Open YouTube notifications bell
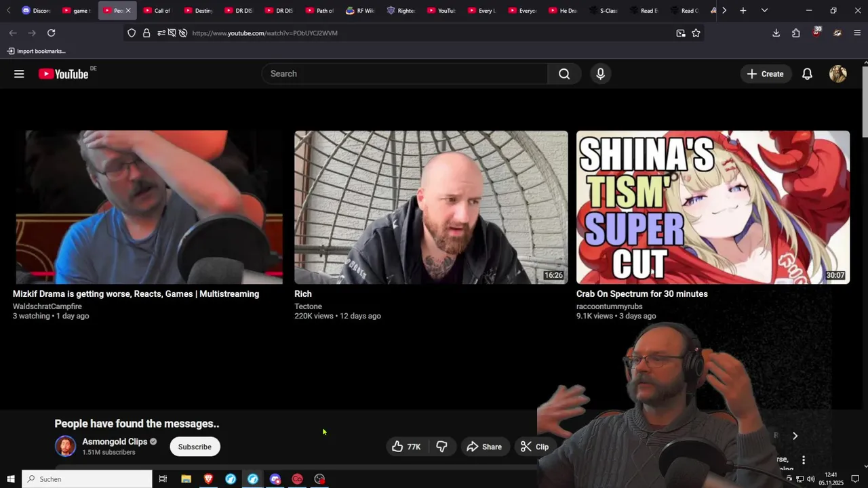 [807, 74]
